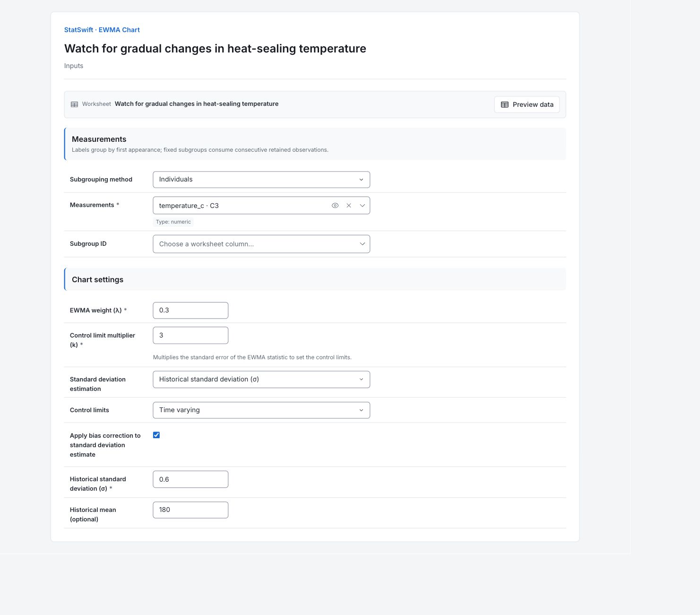Click the control limit multiplier help text
The image size is (700, 615).
252,357
